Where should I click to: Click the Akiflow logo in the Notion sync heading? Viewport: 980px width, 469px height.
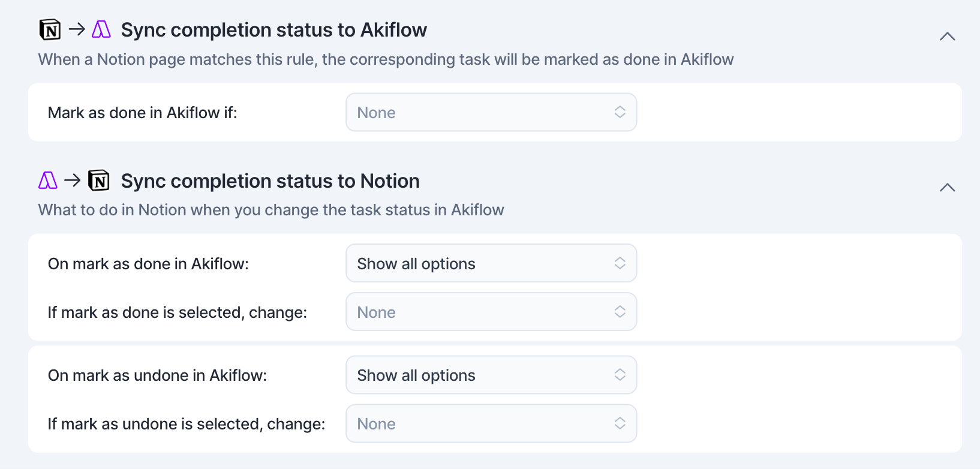(48, 181)
